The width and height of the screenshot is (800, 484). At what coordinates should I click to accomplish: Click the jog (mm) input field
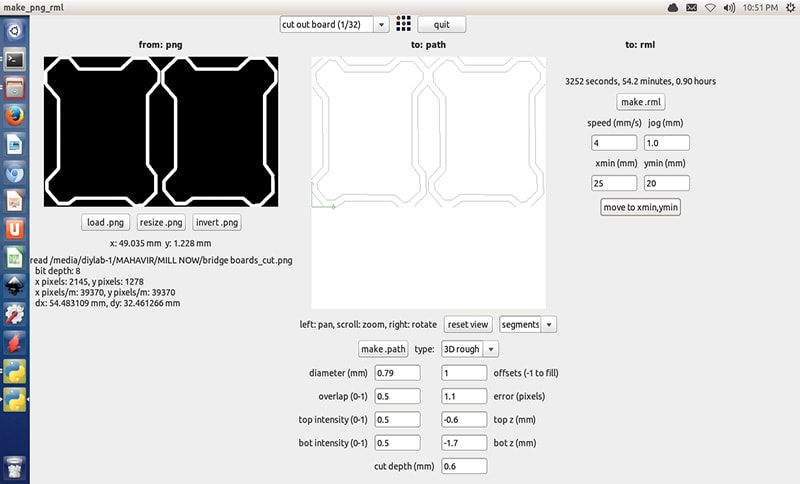(666, 143)
